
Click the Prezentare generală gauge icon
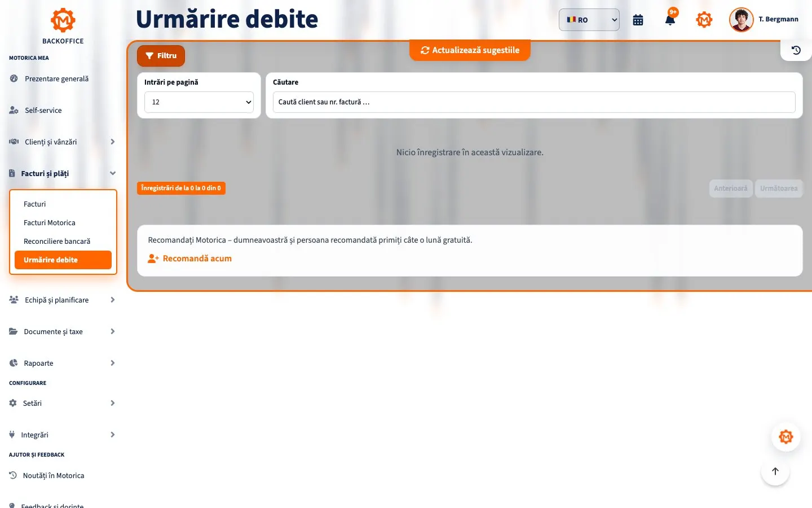(x=14, y=79)
